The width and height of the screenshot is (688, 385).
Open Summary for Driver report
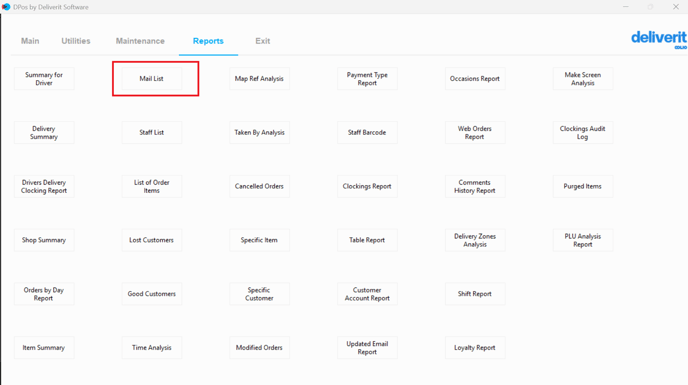pos(44,79)
